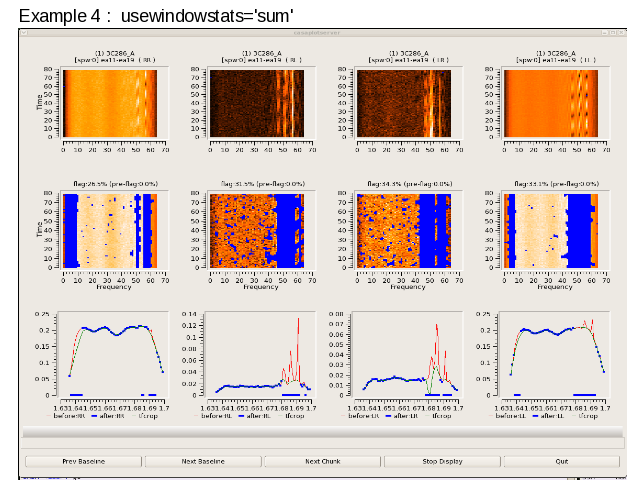Open the window menu icon in title bar

pos(24,33)
